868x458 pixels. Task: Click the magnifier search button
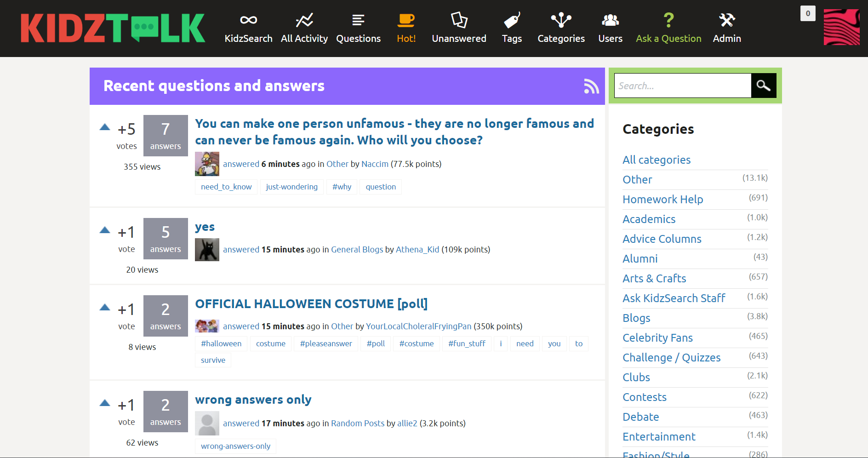pyautogui.click(x=764, y=86)
